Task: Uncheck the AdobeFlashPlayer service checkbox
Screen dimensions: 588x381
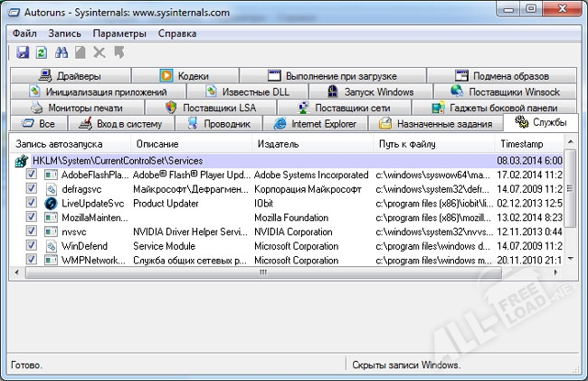Action: [x=32, y=175]
